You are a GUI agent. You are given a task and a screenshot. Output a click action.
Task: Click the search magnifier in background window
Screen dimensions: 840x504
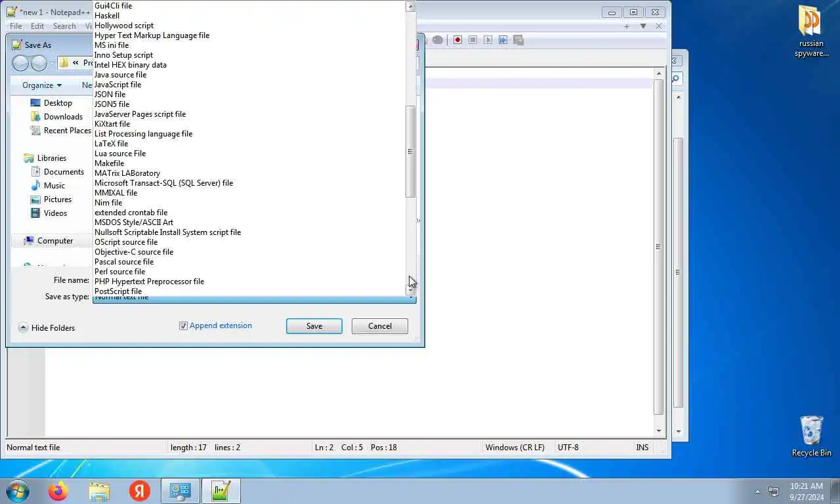coord(675,79)
